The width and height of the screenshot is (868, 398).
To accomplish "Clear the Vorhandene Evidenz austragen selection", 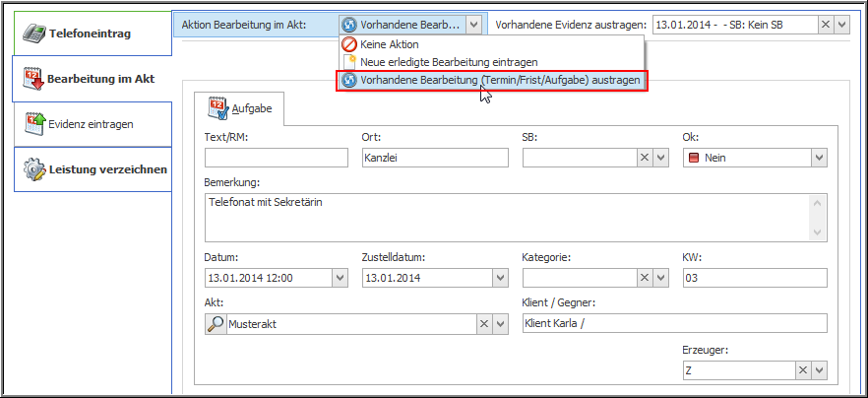I will [825, 25].
